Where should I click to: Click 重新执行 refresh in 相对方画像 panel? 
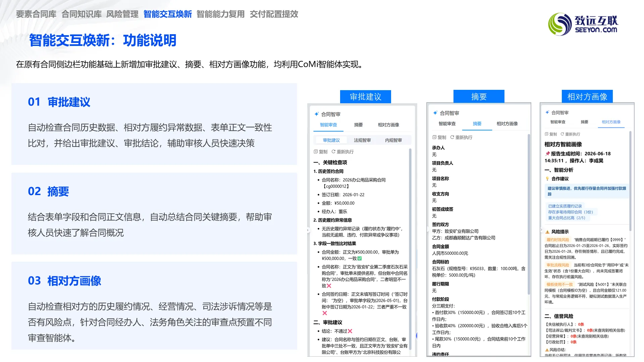click(570, 134)
